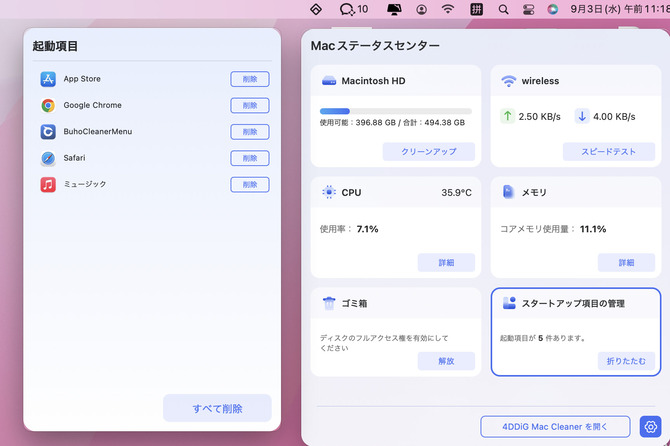Viewport: 670px width, 446px height.
Task: Click the trash bin icon
Action: [329, 303]
